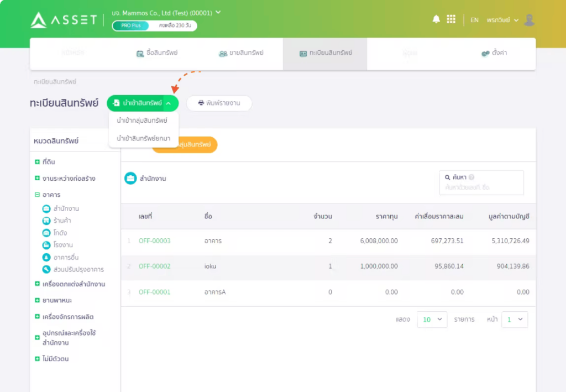The width and height of the screenshot is (566, 392).
Task: Click the user avatar icon
Action: tap(529, 20)
